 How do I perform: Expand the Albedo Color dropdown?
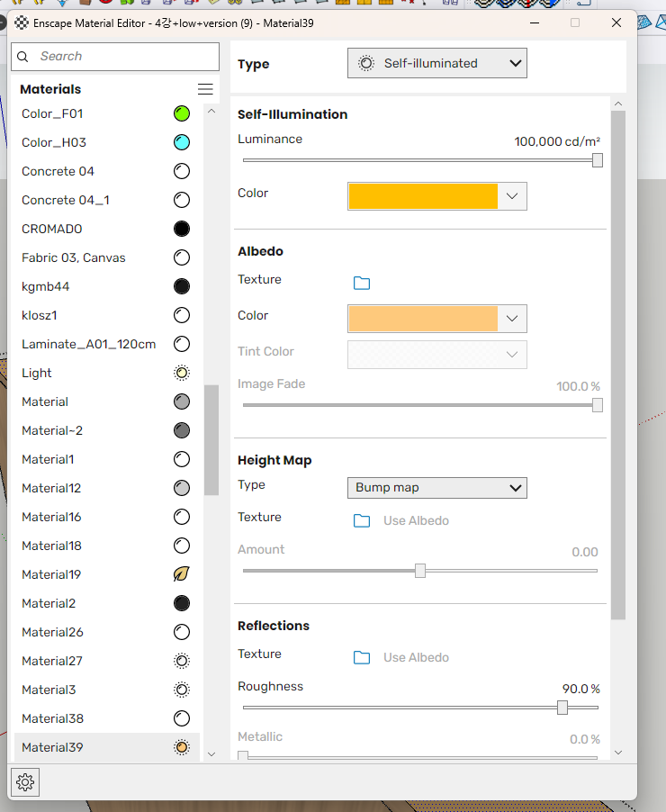coord(513,319)
